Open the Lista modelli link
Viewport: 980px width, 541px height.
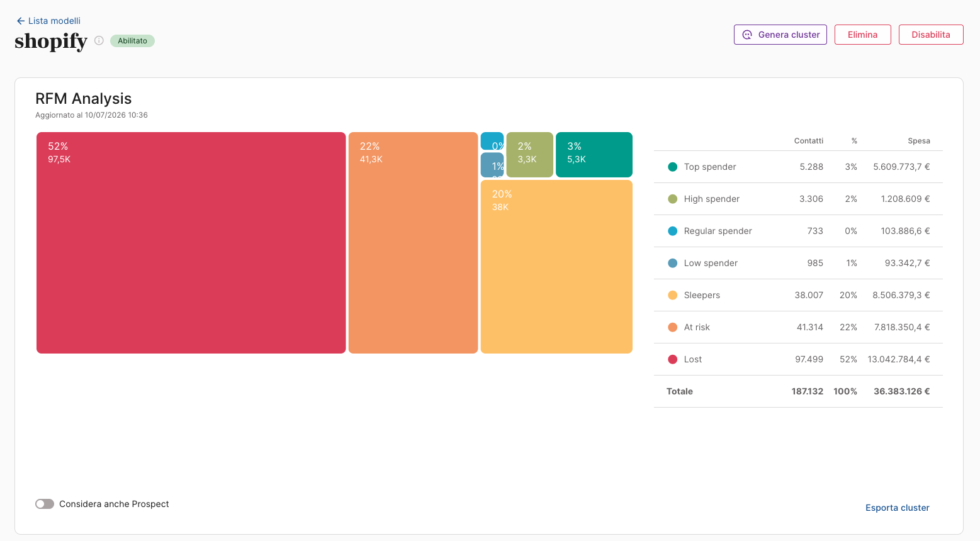(x=54, y=21)
